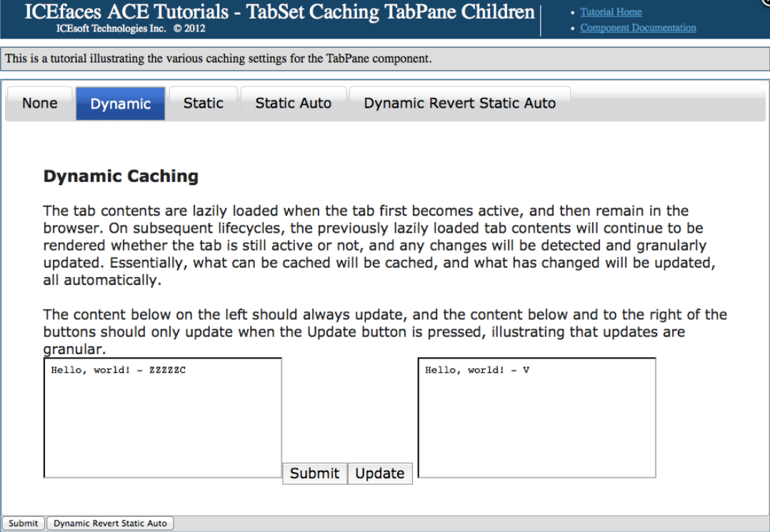Switch to the Static Auto tab

click(x=293, y=104)
